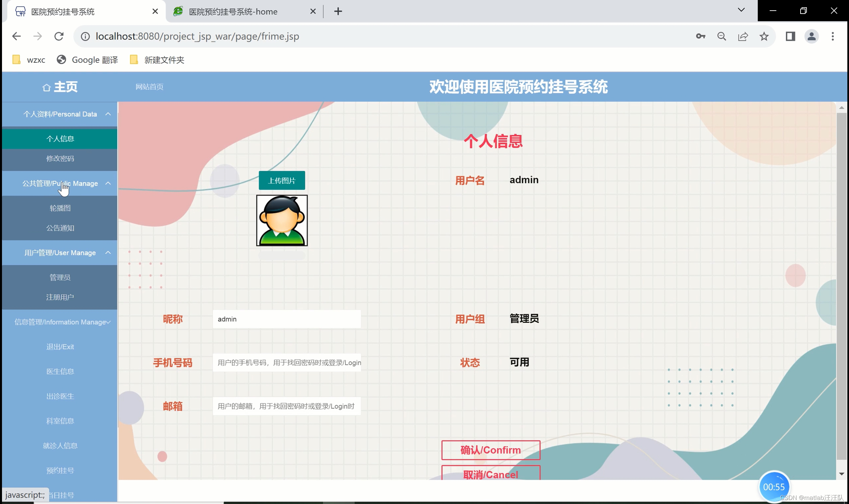849x504 pixels.
Task: Click the 手机号码 input field
Action: [x=287, y=362]
